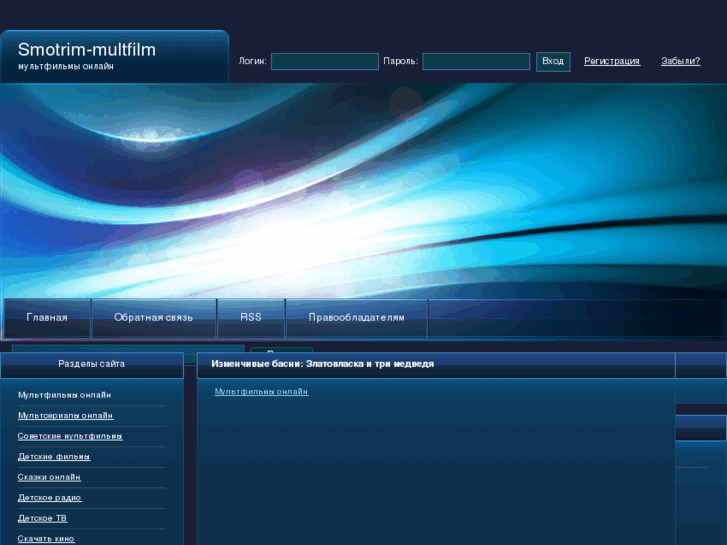This screenshot has width=727, height=545.
Task: Open the Регистрация link
Action: click(612, 61)
